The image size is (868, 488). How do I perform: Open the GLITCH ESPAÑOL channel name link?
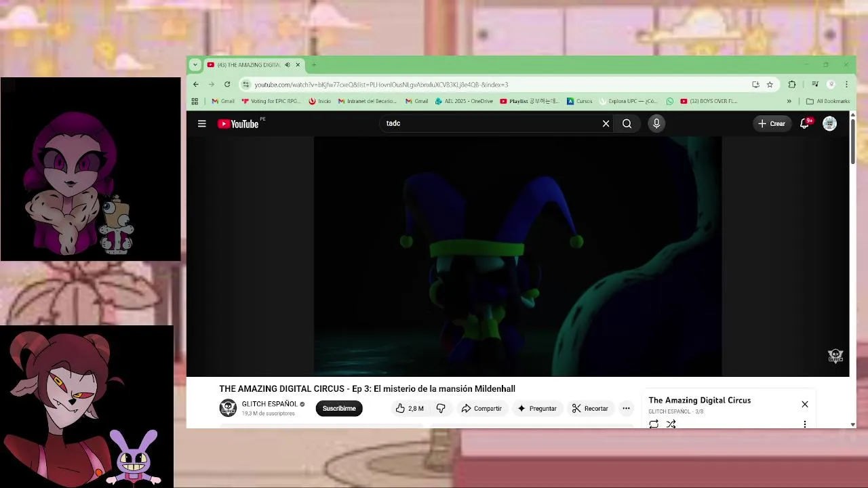coord(269,404)
